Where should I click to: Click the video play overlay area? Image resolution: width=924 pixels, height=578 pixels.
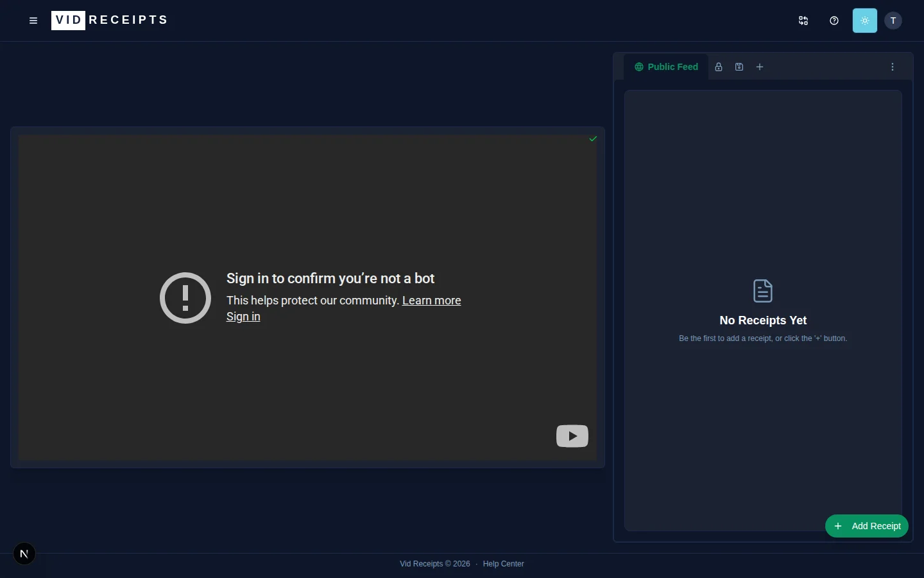click(308, 299)
